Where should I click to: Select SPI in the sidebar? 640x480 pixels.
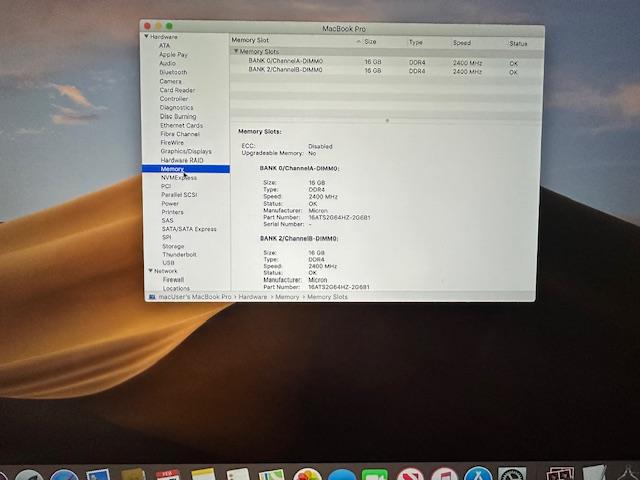point(167,237)
